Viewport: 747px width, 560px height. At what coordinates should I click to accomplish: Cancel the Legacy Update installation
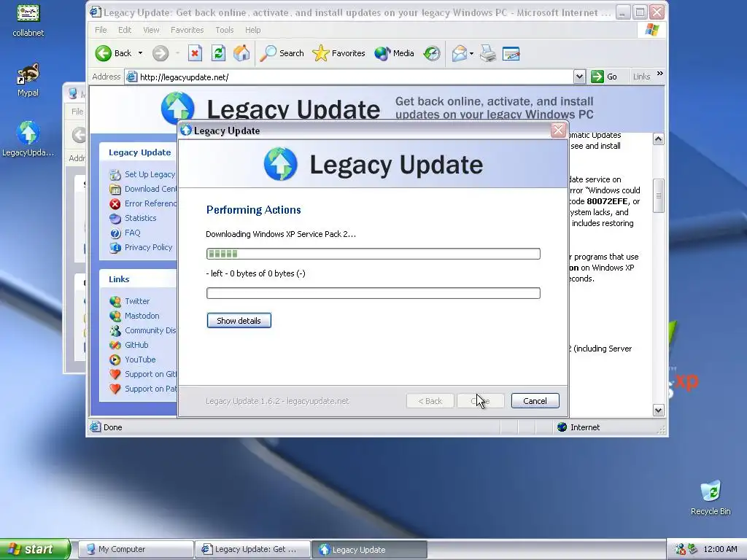tap(535, 401)
